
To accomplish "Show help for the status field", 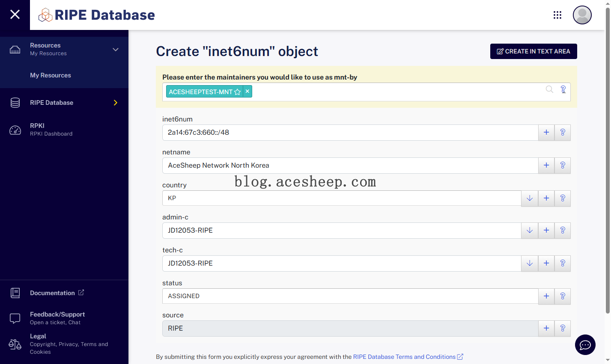I will coord(563,296).
